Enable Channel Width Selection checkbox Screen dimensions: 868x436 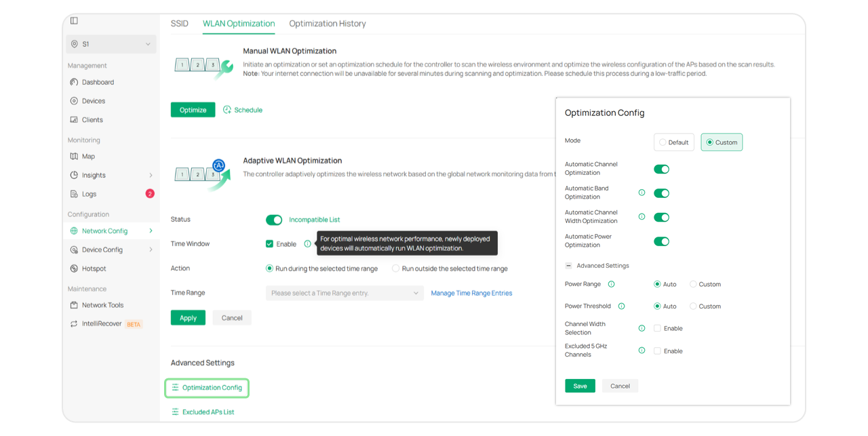(x=657, y=328)
